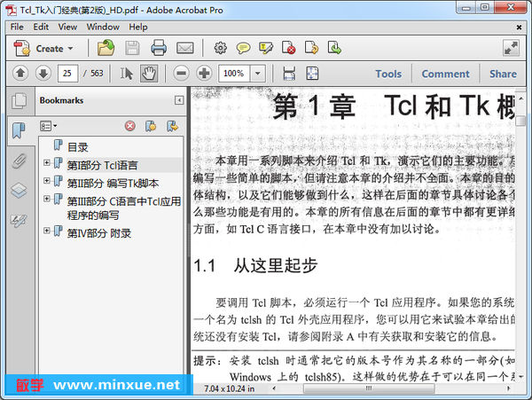
Task: Click the expand current bookmark icon
Action: coord(172,126)
